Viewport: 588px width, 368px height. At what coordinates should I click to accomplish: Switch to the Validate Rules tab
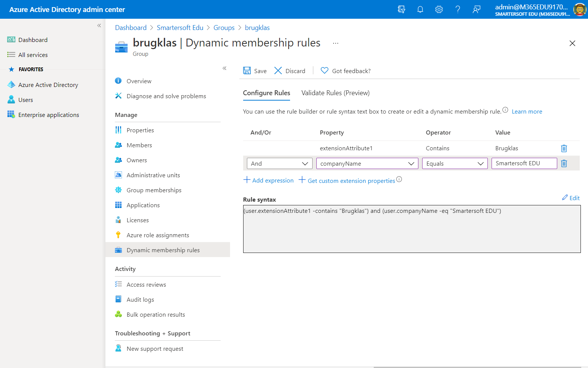coord(335,93)
